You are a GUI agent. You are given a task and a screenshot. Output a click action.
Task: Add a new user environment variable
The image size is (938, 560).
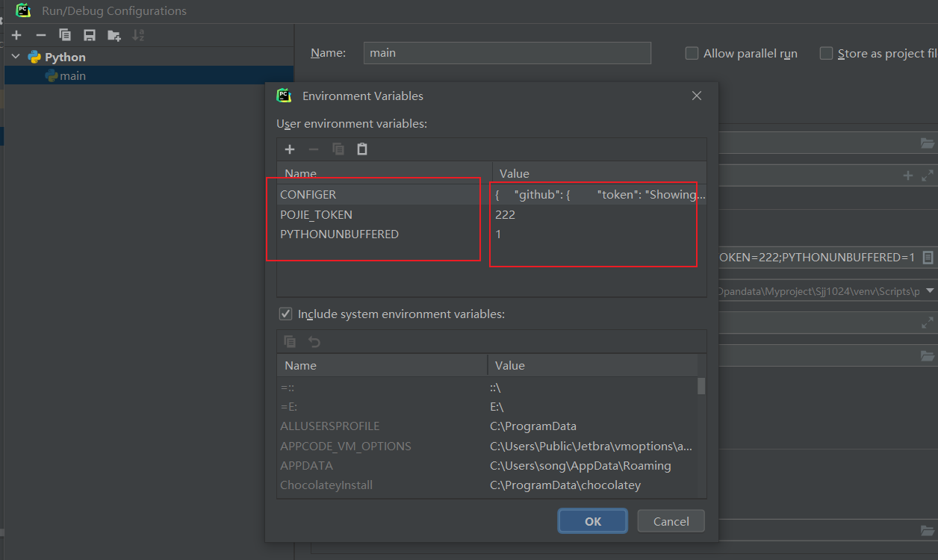point(290,149)
